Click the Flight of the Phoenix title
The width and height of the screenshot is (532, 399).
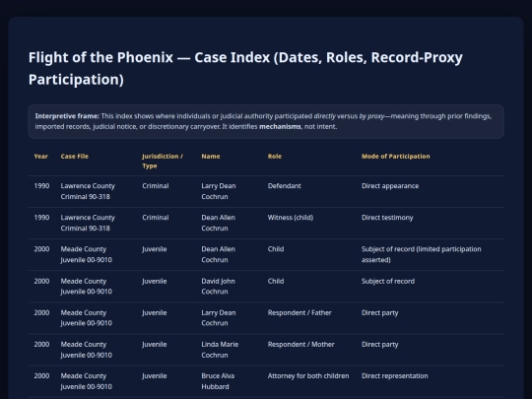pos(245,68)
